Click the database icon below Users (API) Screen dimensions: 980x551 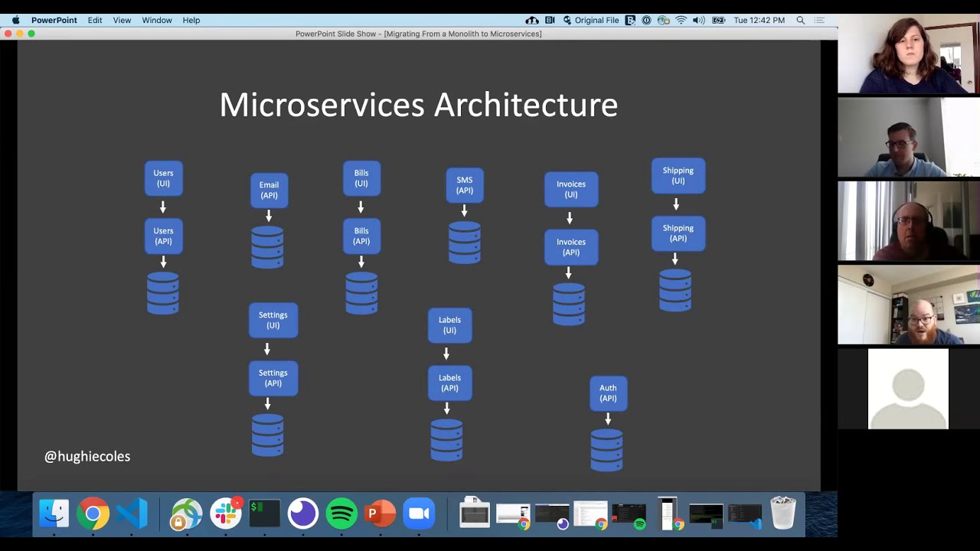(x=163, y=293)
